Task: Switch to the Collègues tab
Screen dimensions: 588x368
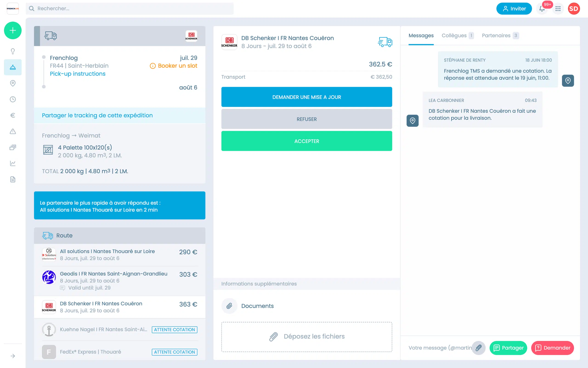Action: [458, 35]
